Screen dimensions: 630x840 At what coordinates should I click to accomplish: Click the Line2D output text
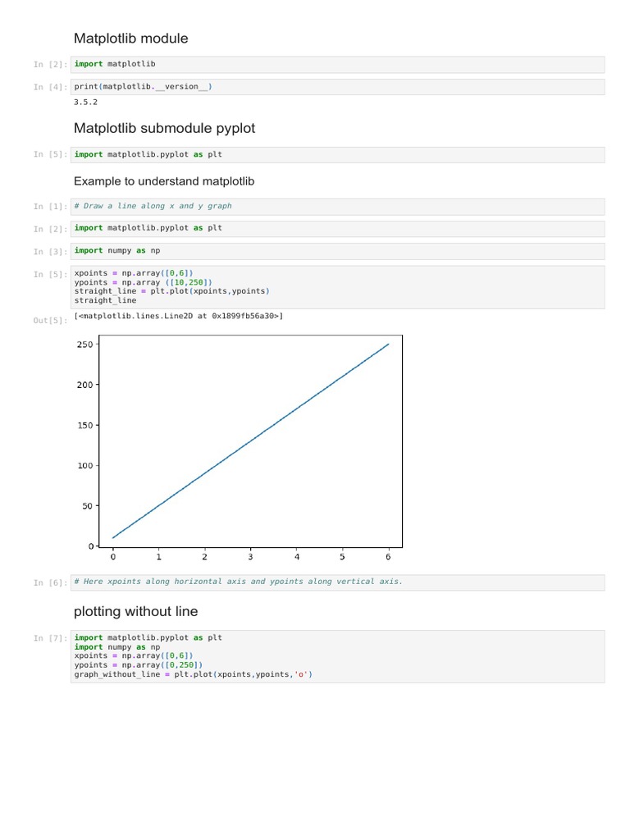tap(178, 316)
